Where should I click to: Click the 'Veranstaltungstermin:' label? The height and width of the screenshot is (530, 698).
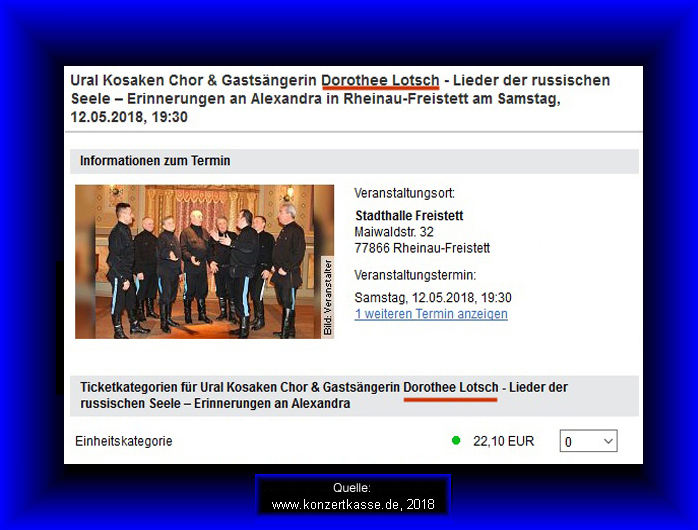click(415, 275)
